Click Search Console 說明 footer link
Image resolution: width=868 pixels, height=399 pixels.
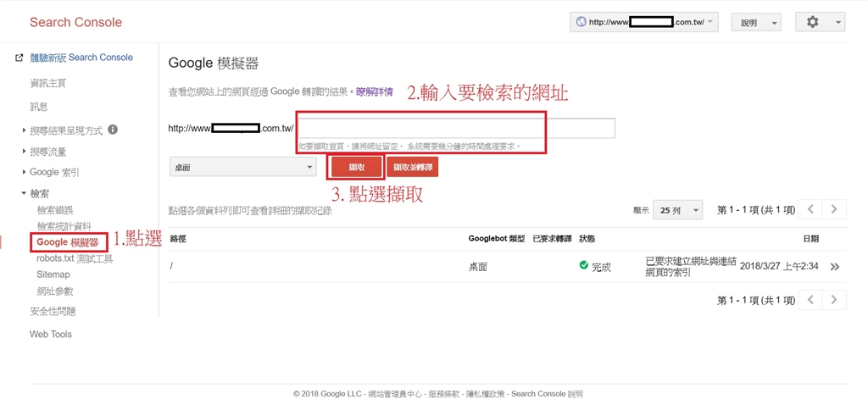[547, 394]
